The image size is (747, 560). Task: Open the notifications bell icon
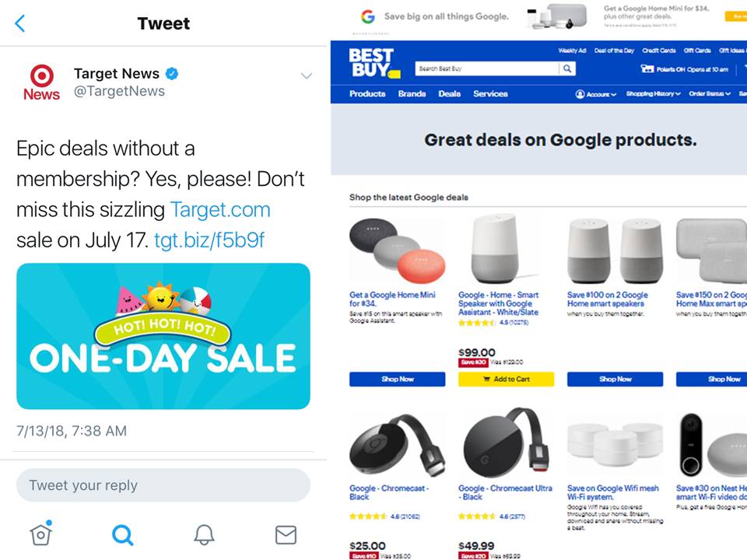(204, 534)
